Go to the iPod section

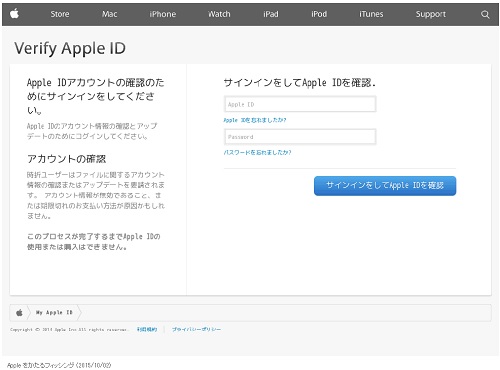(319, 14)
